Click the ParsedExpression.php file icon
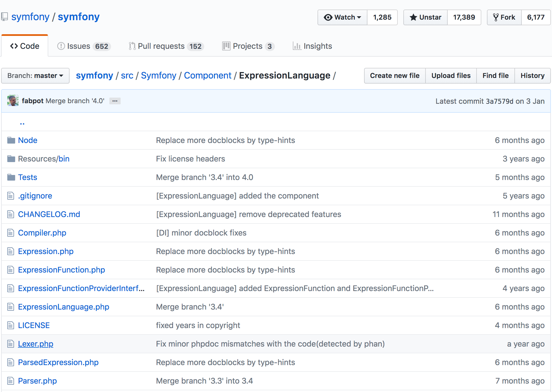Image resolution: width=552 pixels, height=392 pixels. tap(11, 362)
